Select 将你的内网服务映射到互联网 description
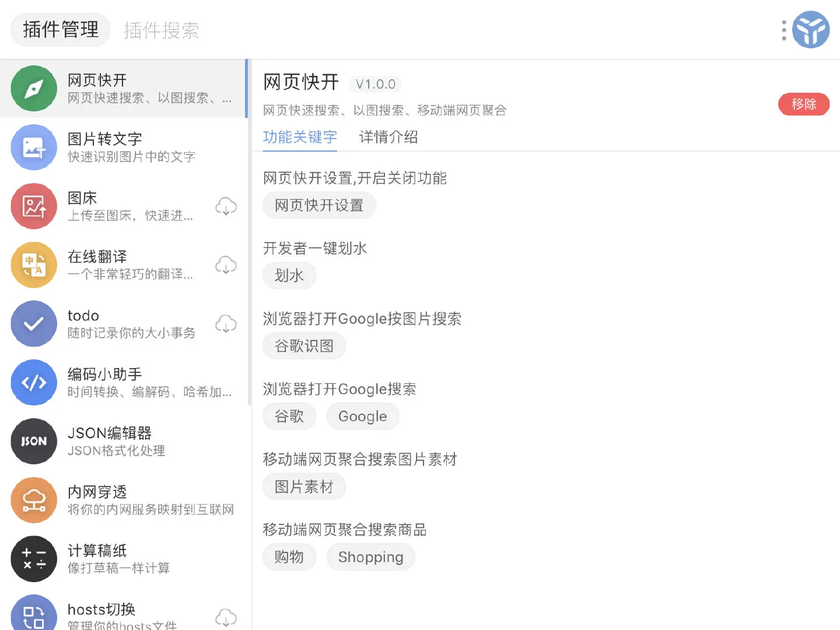840x630 pixels. click(x=151, y=509)
